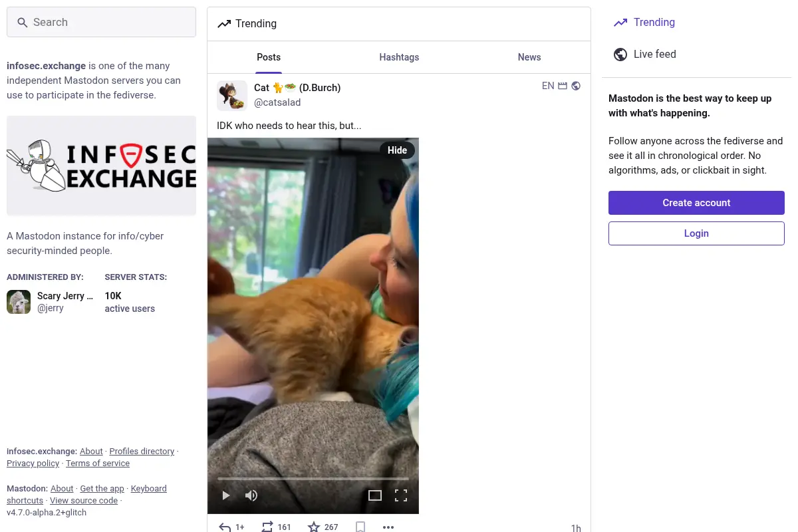The image size is (798, 532).
Task: Open Scary Jerry admin avatar
Action: (19, 302)
